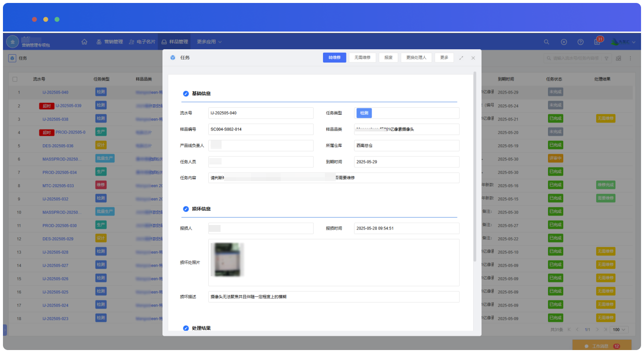Click the filter funnel icon by the search box

[x=607, y=58]
